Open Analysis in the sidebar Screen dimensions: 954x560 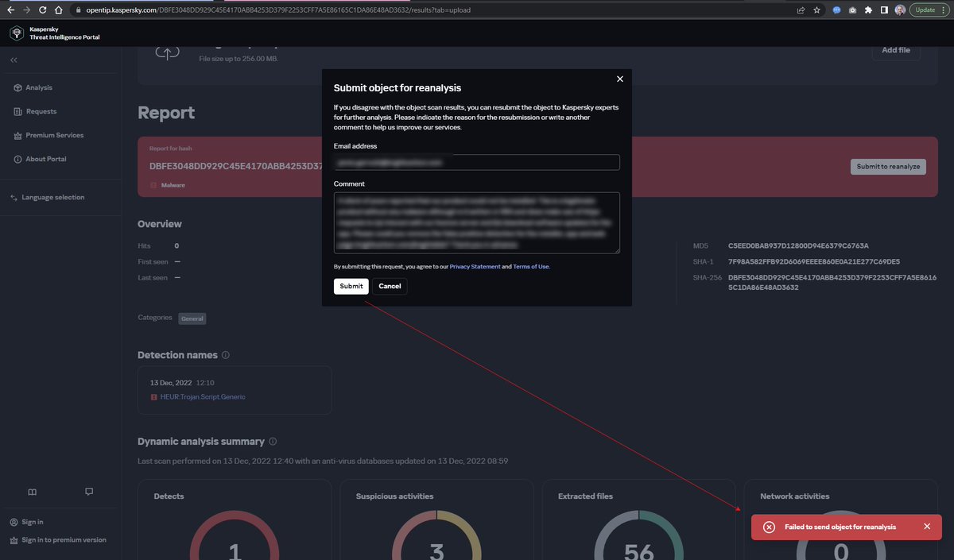pos(39,87)
